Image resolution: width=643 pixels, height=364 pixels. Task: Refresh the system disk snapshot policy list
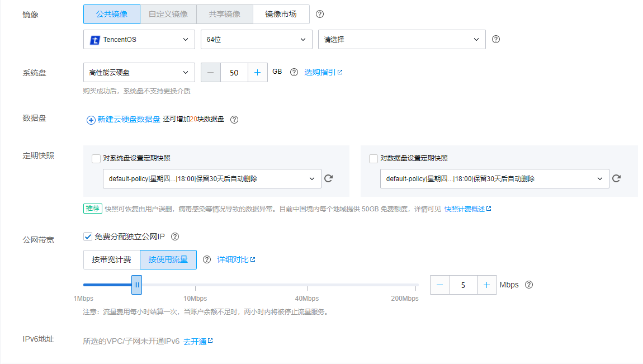tap(328, 178)
